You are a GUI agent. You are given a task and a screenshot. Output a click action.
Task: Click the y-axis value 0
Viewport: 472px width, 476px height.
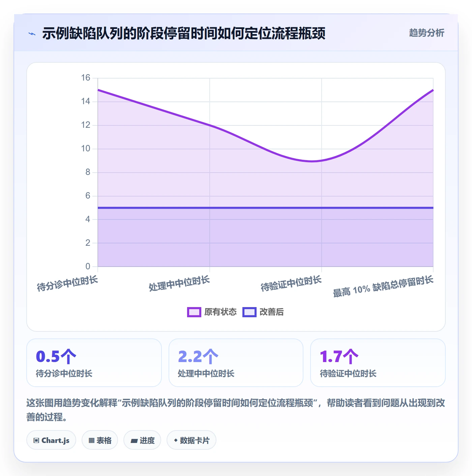(88, 266)
